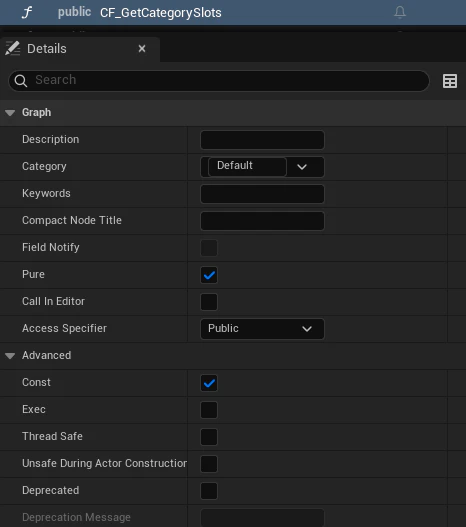The image size is (466, 527).
Task: Enable the Call In Editor checkbox
Action: [x=209, y=302]
